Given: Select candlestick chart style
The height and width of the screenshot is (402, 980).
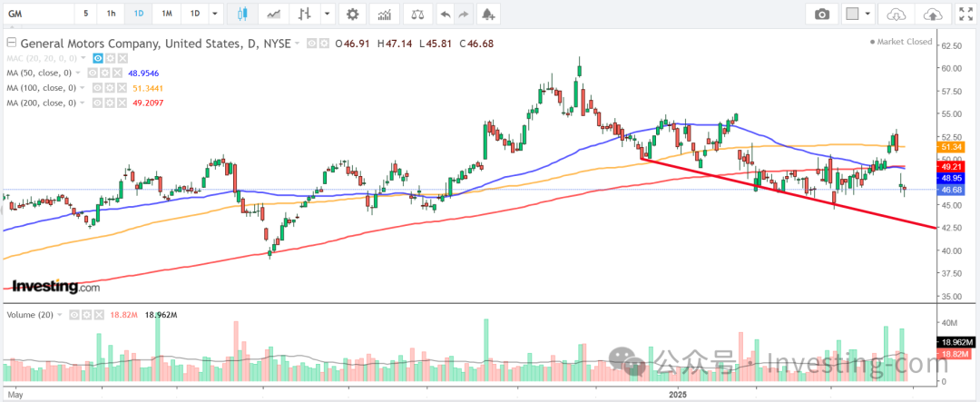Looking at the screenshot, I should tap(242, 13).
